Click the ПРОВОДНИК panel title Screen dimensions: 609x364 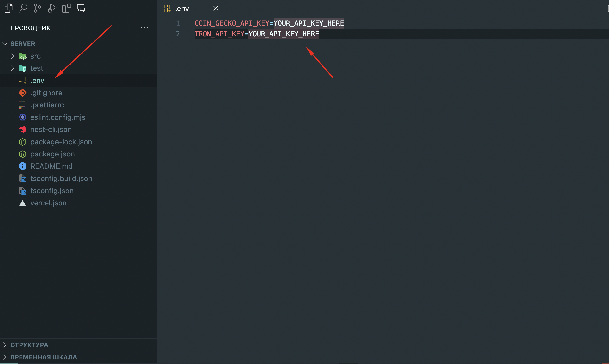[30, 28]
